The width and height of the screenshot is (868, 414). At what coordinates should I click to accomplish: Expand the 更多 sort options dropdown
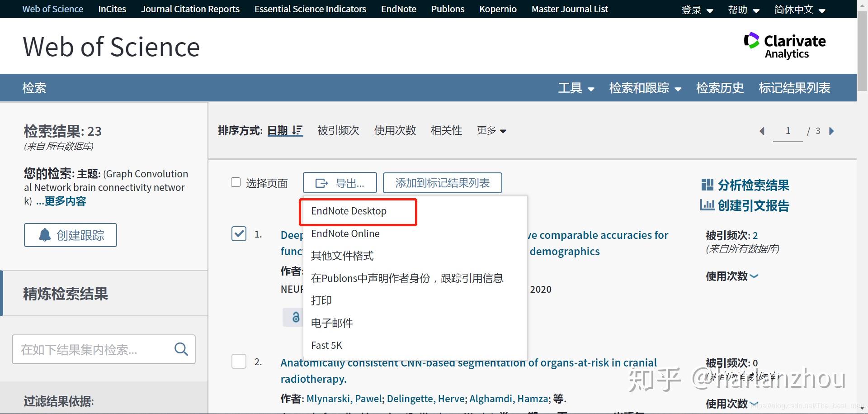[x=491, y=131]
